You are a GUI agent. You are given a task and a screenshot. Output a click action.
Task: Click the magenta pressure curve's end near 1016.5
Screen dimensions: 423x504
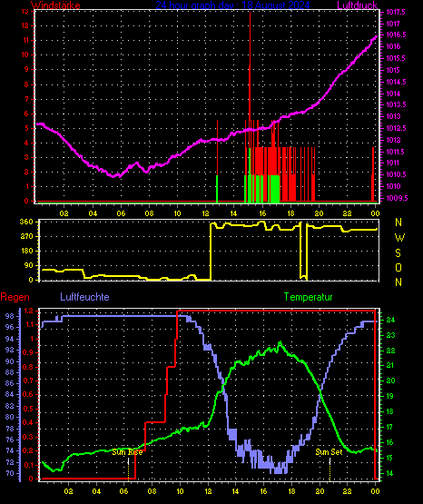[376, 37]
